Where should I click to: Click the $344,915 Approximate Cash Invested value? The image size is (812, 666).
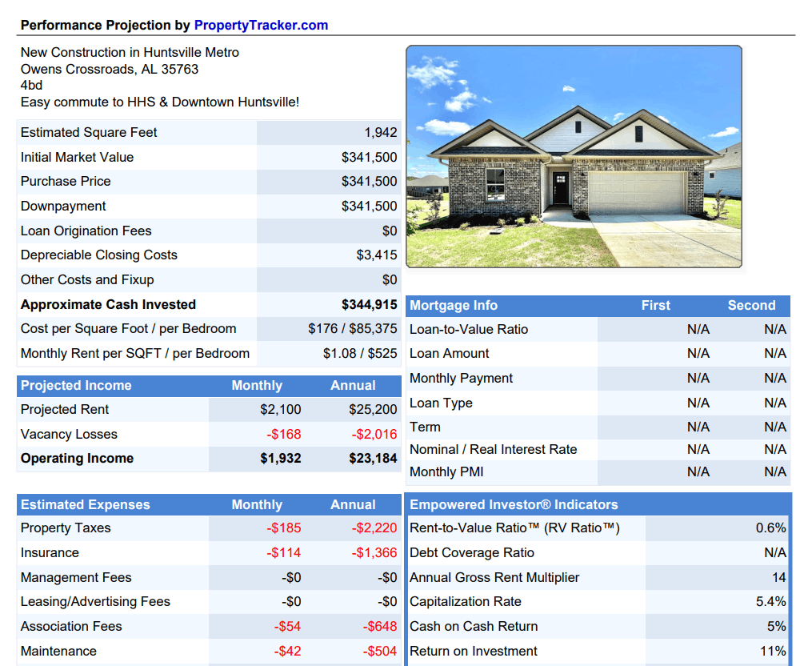click(x=369, y=304)
